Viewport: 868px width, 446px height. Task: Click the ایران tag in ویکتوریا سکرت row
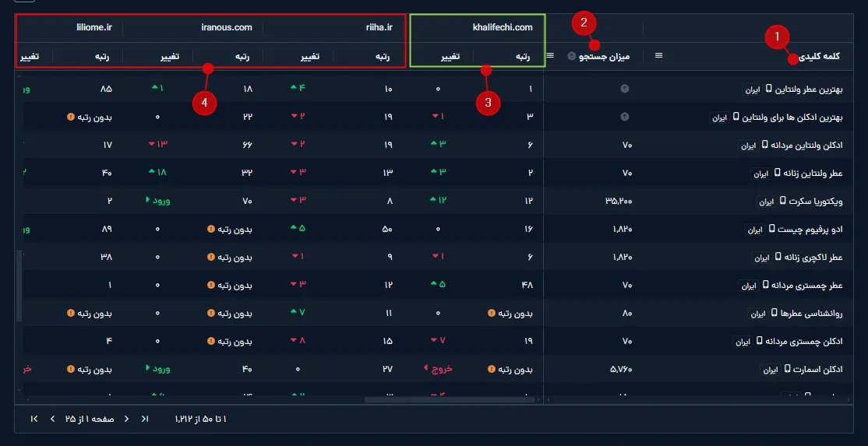766,202
